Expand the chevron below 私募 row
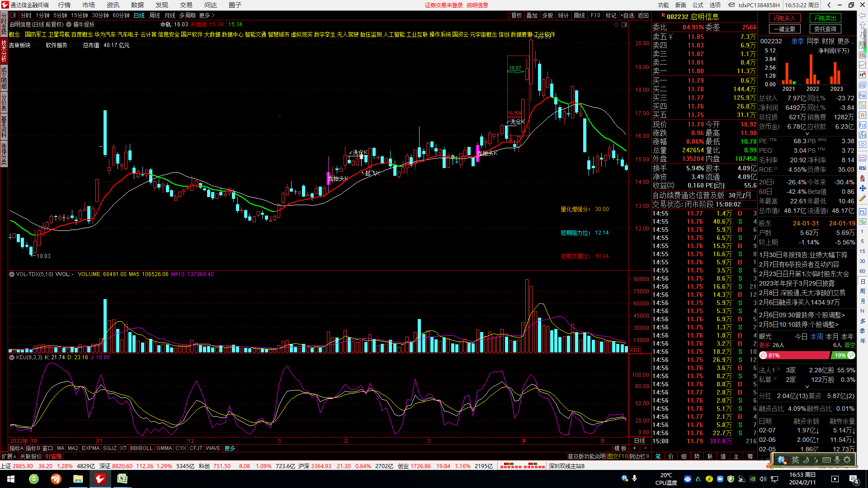 (807, 387)
